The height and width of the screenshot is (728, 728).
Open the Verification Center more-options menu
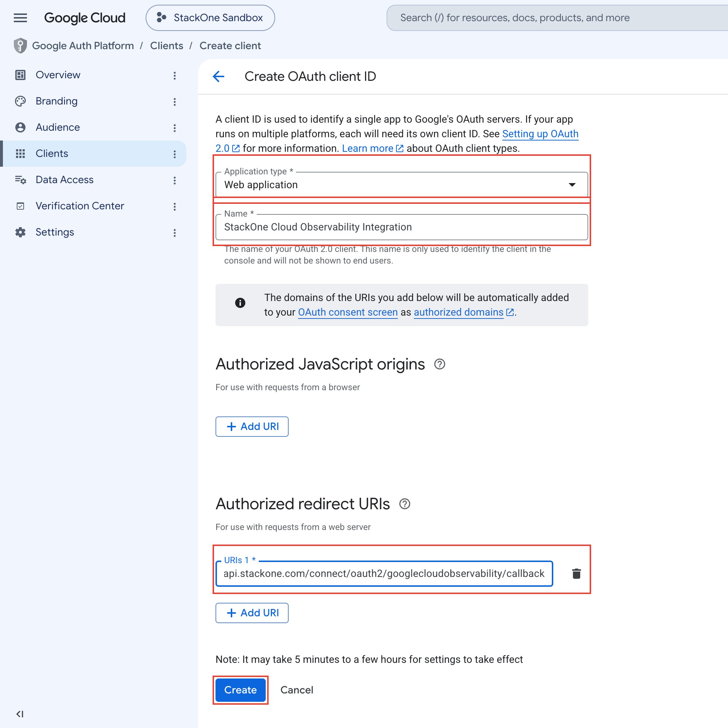click(x=174, y=206)
